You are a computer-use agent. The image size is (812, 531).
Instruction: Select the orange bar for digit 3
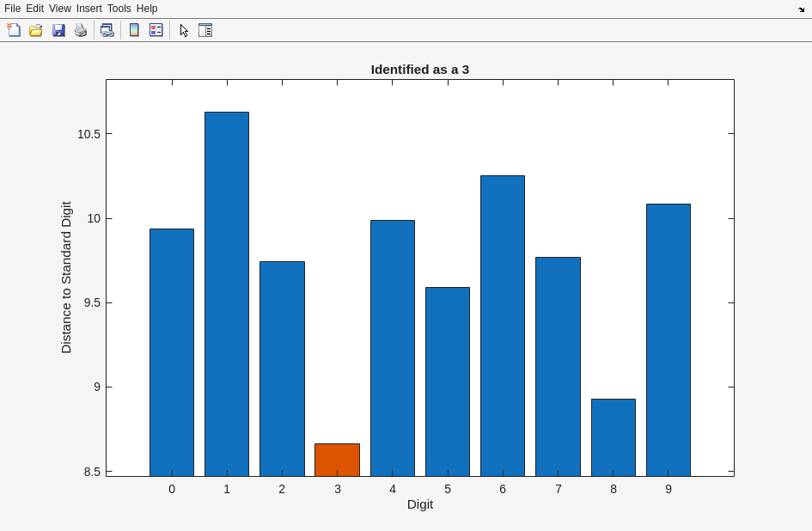click(x=337, y=460)
